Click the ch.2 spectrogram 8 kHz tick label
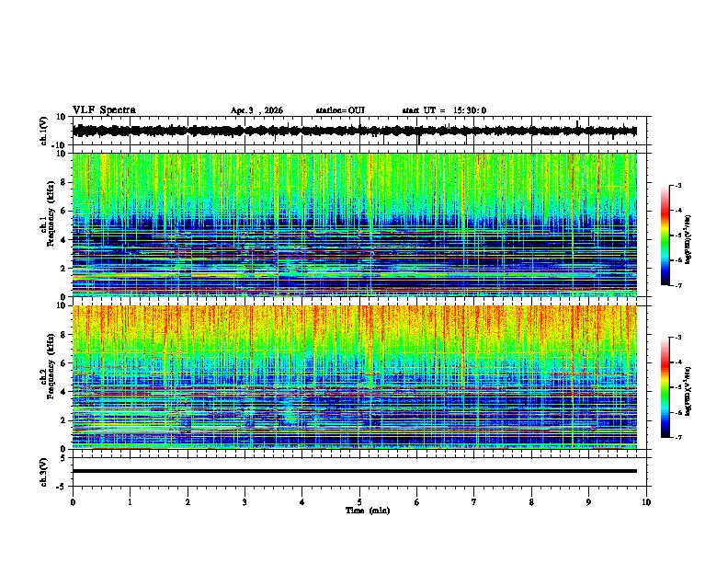The height and width of the screenshot is (563, 728). pos(63,335)
